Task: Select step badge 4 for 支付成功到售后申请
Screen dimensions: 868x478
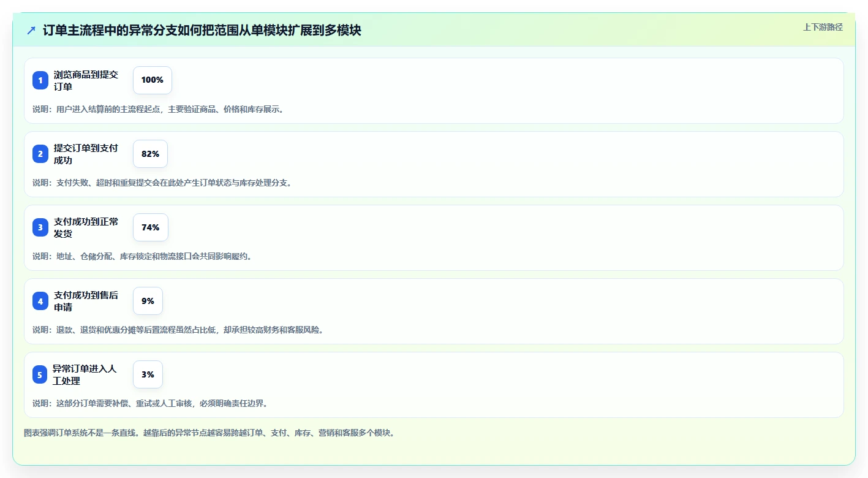Action: point(40,301)
